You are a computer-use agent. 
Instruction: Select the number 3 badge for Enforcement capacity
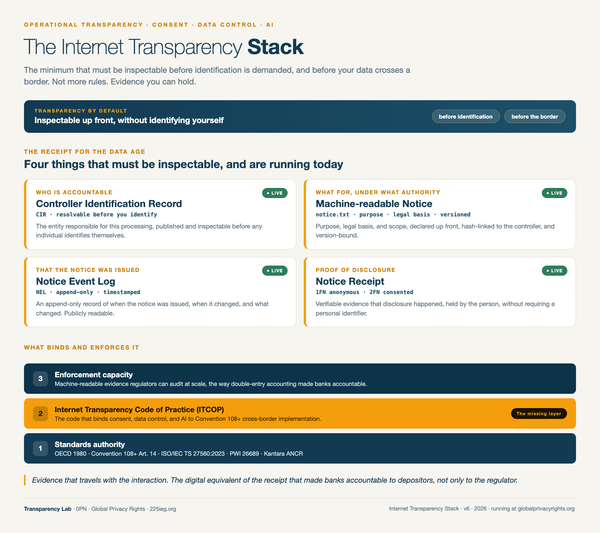[40, 378]
